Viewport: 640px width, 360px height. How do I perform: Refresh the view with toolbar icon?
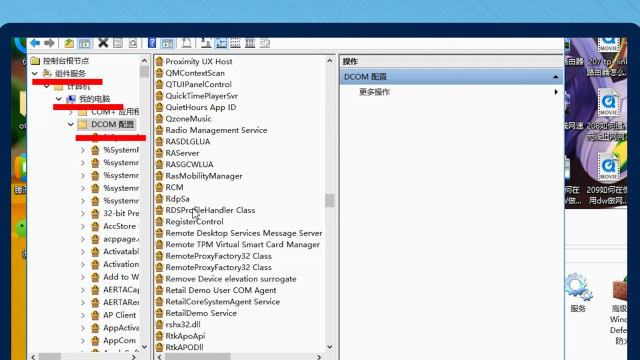pyautogui.click(x=133, y=43)
